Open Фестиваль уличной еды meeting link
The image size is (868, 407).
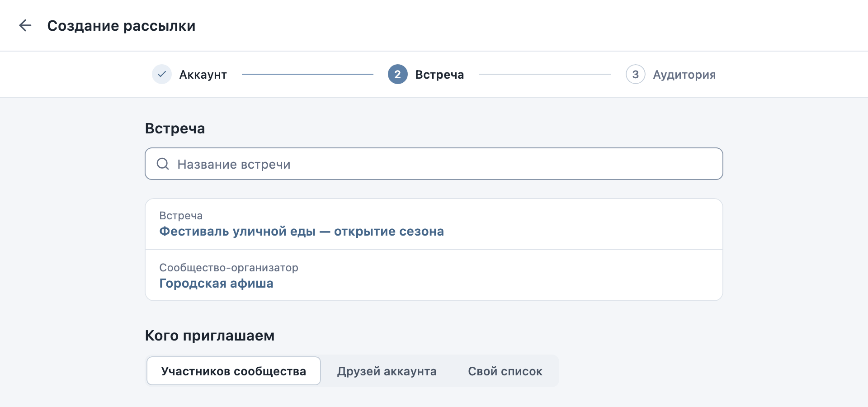tap(302, 232)
